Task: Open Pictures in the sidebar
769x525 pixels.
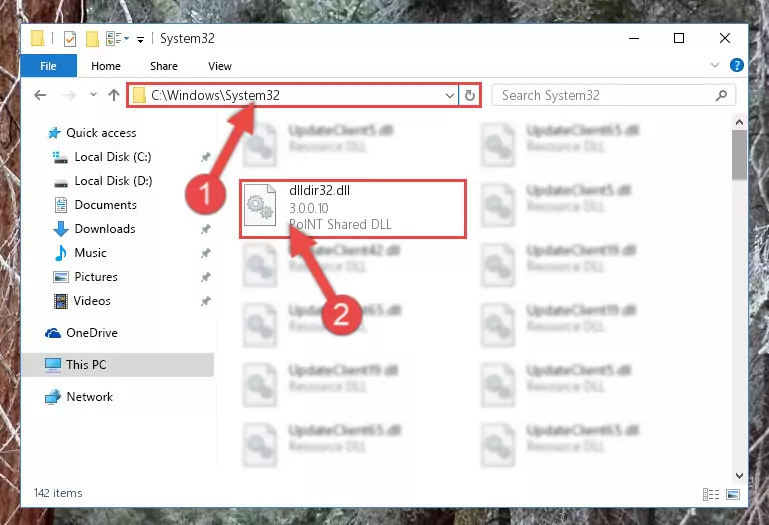Action: click(x=96, y=277)
